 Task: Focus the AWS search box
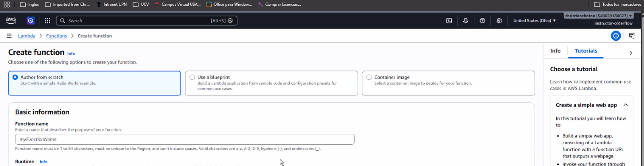147,21
